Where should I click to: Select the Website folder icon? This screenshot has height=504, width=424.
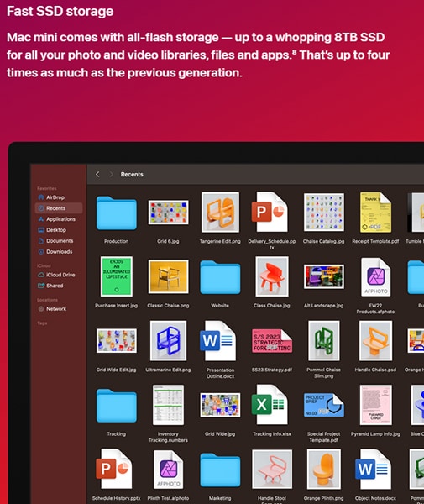[220, 277]
